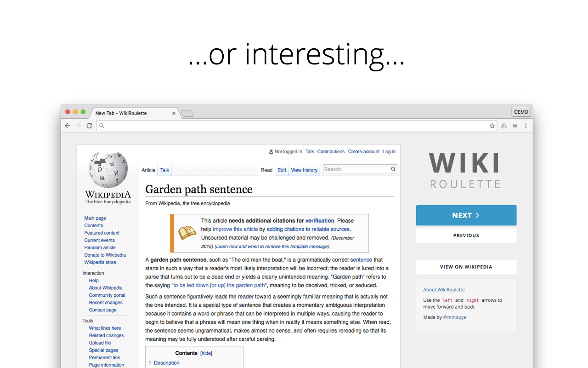Click the browser forward arrow

(x=79, y=126)
